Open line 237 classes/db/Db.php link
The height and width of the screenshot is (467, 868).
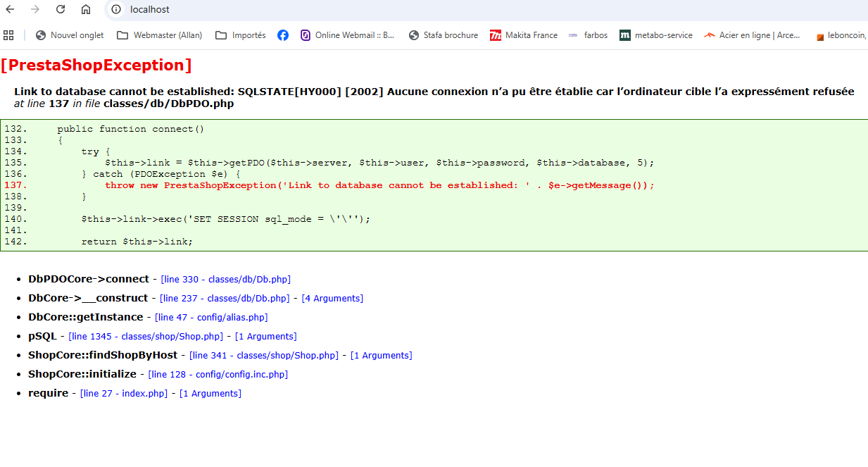pyautogui.click(x=225, y=299)
